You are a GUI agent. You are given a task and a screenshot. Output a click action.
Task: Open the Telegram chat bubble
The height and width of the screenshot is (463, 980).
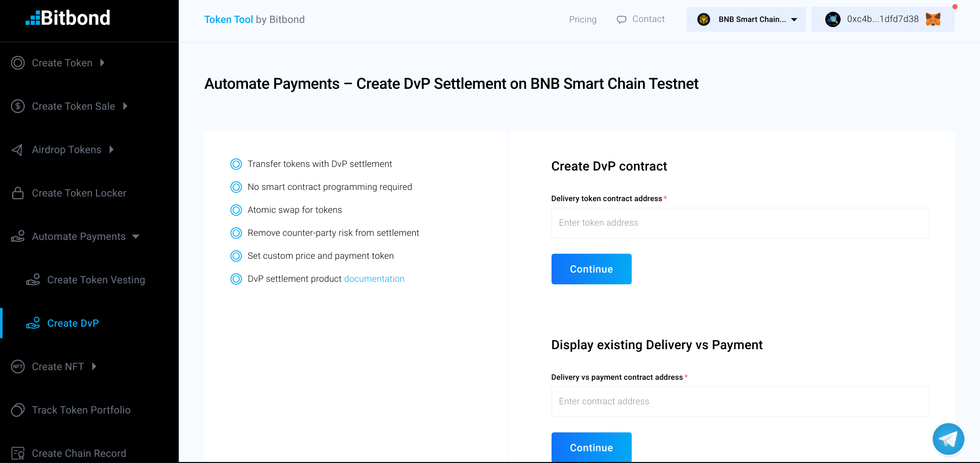pyautogui.click(x=948, y=439)
